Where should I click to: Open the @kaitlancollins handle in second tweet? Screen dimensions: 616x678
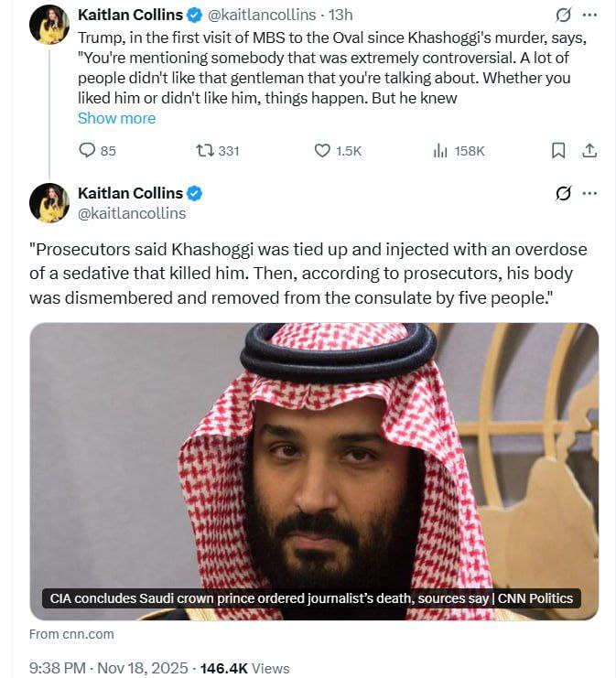coord(132,213)
